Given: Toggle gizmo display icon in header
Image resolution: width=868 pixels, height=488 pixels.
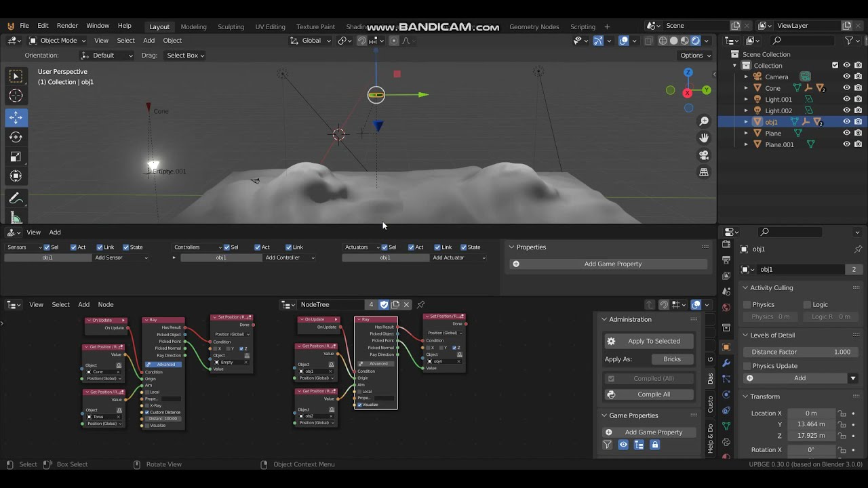Looking at the screenshot, I should (598, 41).
